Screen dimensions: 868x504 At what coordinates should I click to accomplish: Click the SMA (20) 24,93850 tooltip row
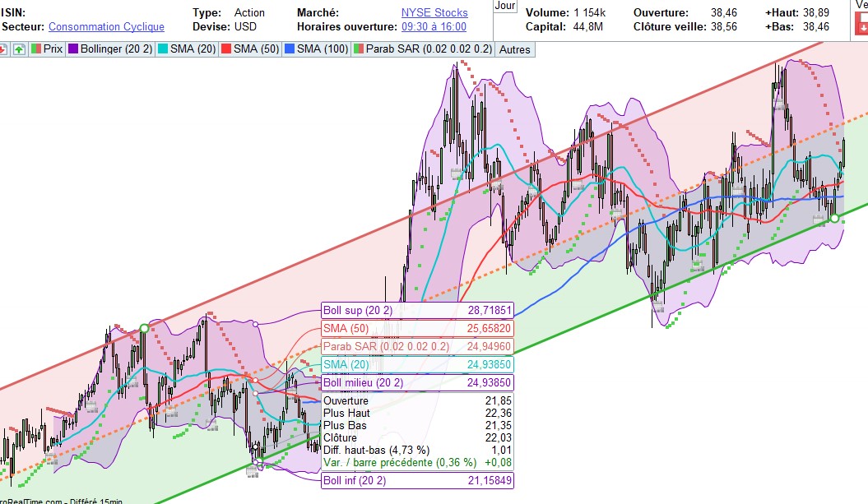(417, 364)
